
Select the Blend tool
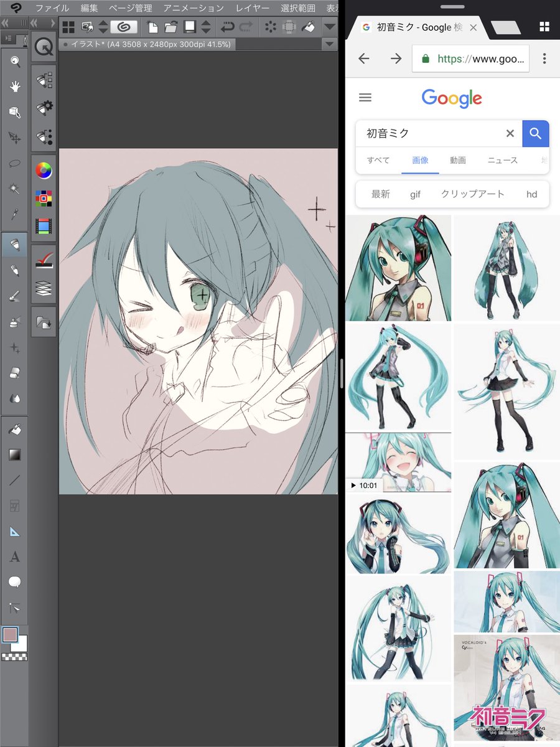(14, 398)
